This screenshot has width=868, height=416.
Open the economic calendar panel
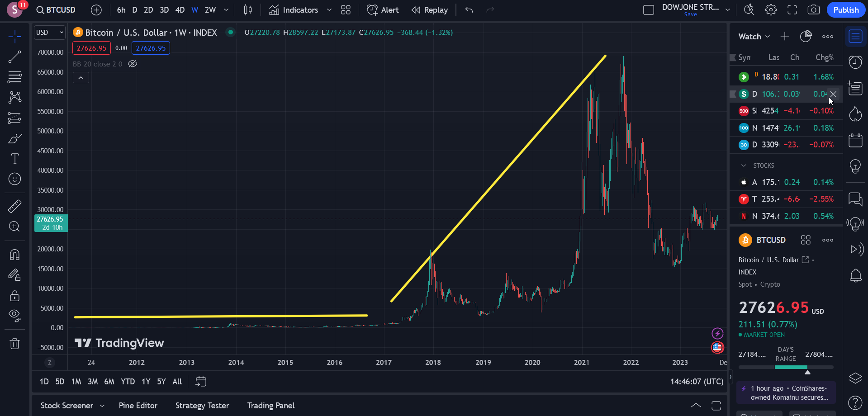(x=855, y=140)
